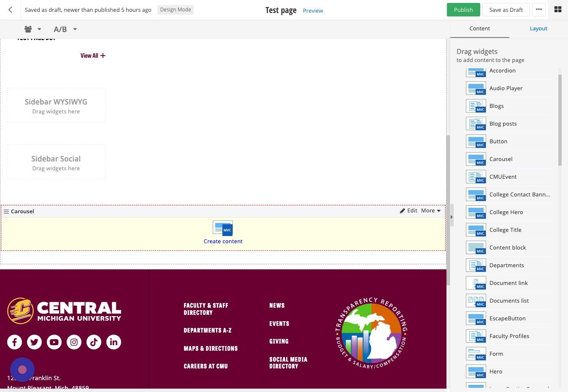Image resolution: width=568 pixels, height=392 pixels.
Task: Switch to the Layout tab
Action: coord(538,29)
